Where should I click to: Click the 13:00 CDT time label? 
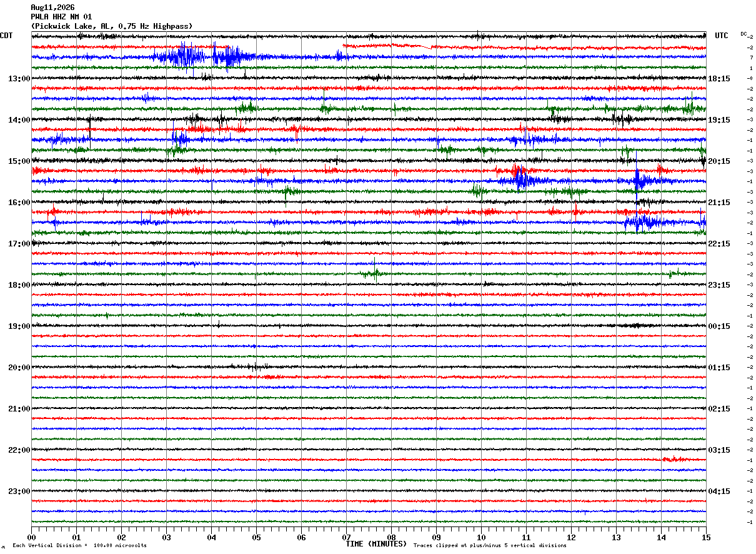pyautogui.click(x=19, y=79)
